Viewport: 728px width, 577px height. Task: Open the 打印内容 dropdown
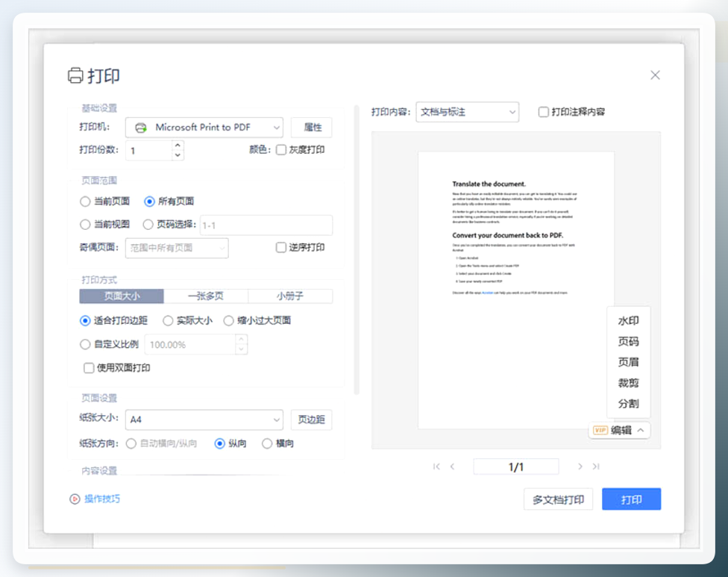[467, 112]
